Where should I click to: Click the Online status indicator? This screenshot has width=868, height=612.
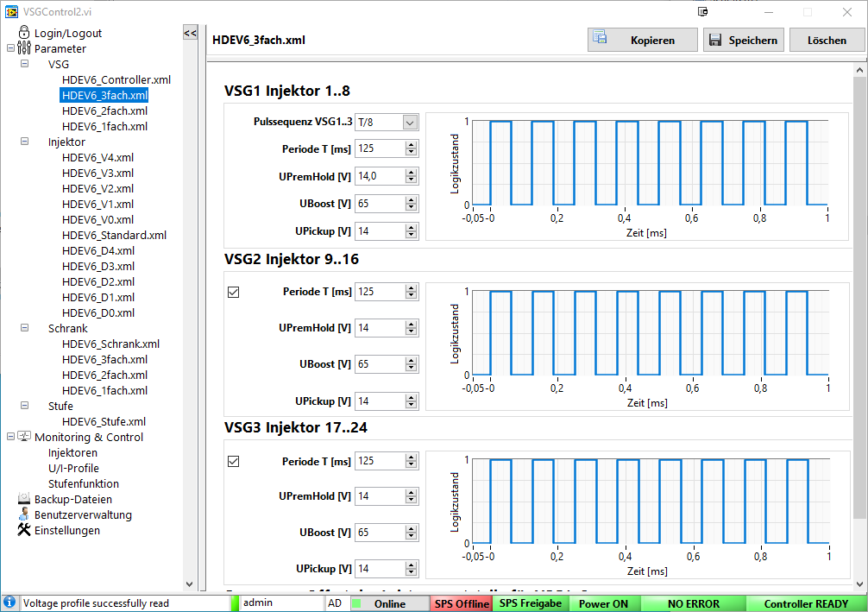click(390, 603)
